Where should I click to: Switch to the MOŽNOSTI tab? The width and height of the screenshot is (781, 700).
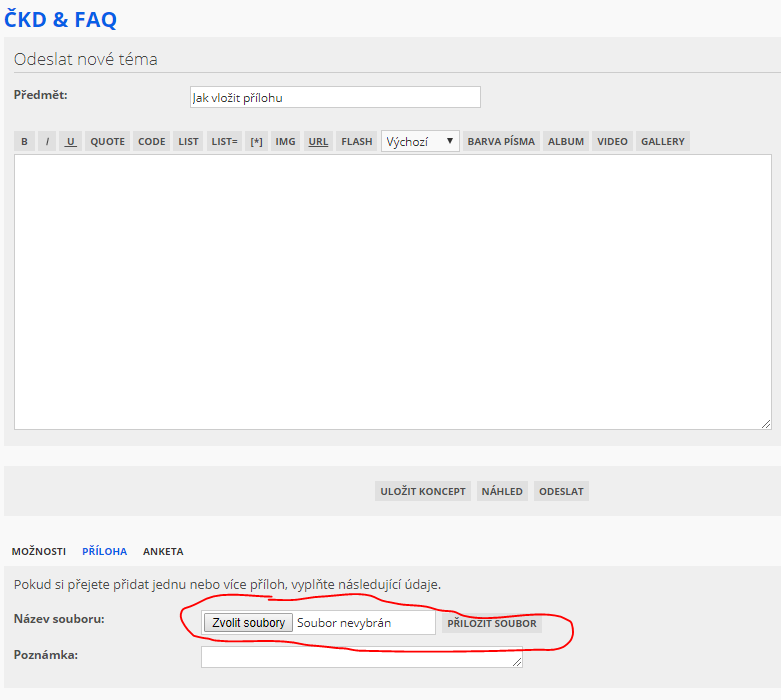[x=39, y=551]
